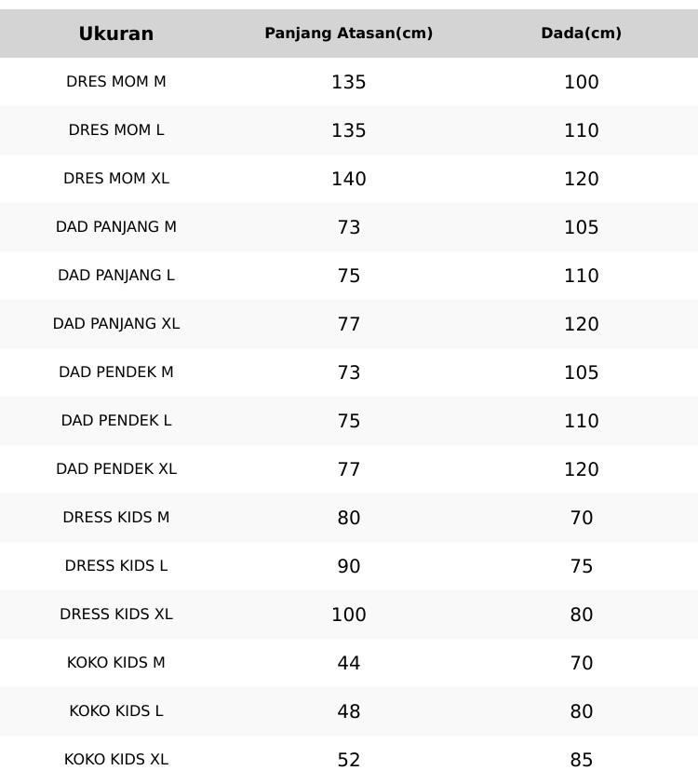Click length value 100 for DRESS KIDS XL
The image size is (698, 784).
[x=348, y=615]
